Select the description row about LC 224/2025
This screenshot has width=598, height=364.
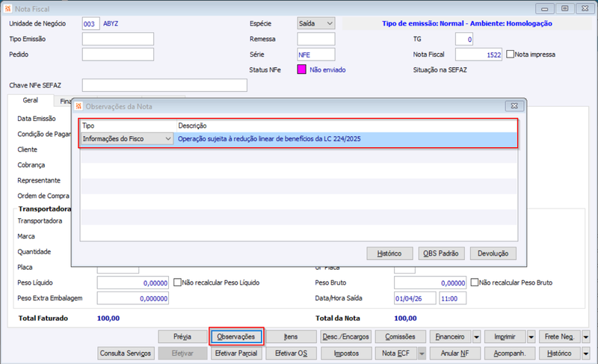click(x=346, y=139)
